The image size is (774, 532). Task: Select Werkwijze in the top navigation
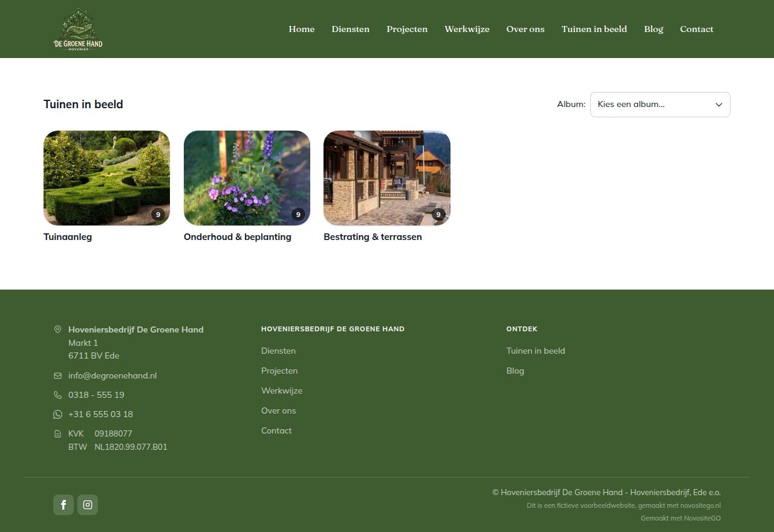point(467,29)
